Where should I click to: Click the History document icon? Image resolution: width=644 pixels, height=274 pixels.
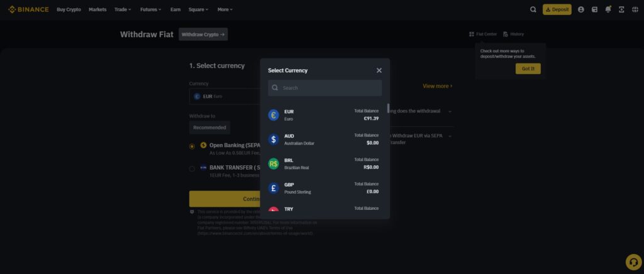506,34
